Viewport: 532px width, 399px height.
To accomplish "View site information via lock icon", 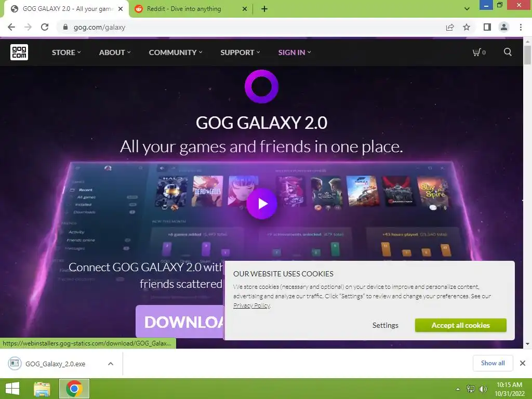I will pos(65,27).
